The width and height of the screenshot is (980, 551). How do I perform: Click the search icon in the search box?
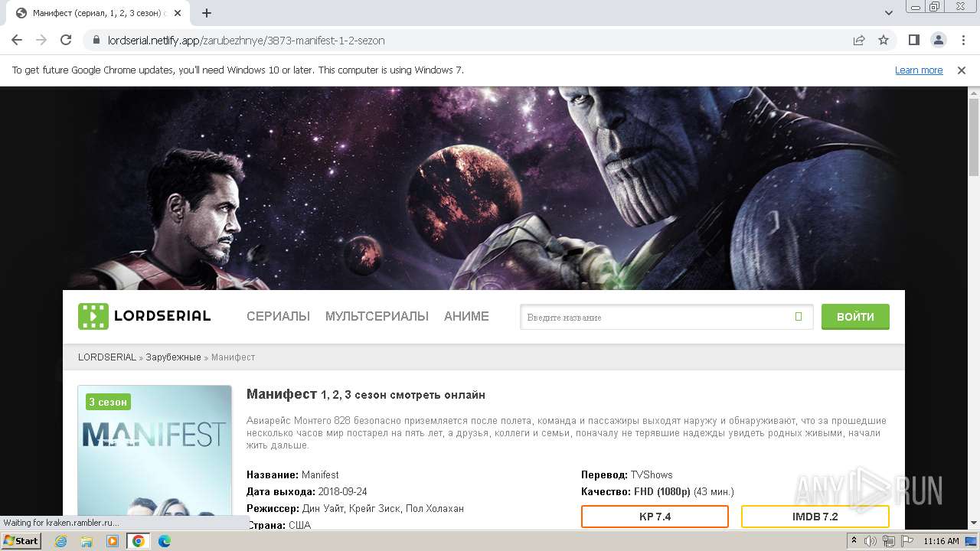point(799,317)
